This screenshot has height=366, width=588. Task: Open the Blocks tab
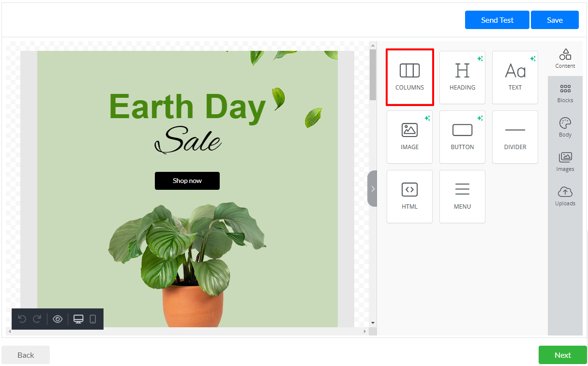pyautogui.click(x=565, y=93)
